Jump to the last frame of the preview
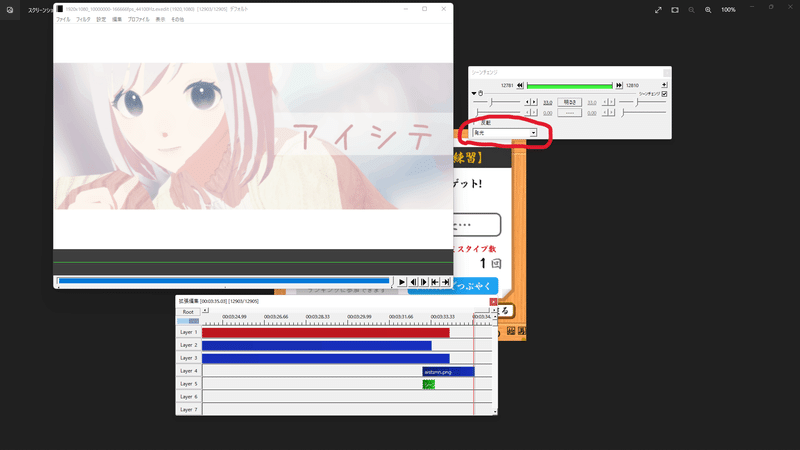 (x=446, y=282)
